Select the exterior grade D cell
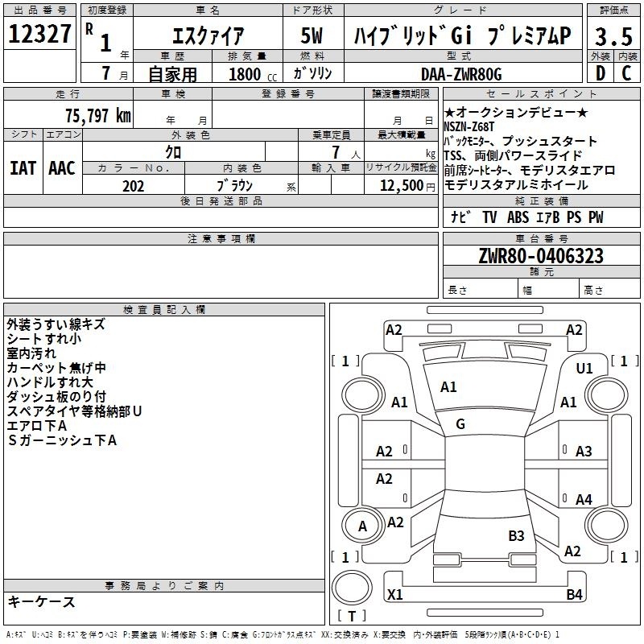Viewport: 644px width, 644px height. (601, 73)
